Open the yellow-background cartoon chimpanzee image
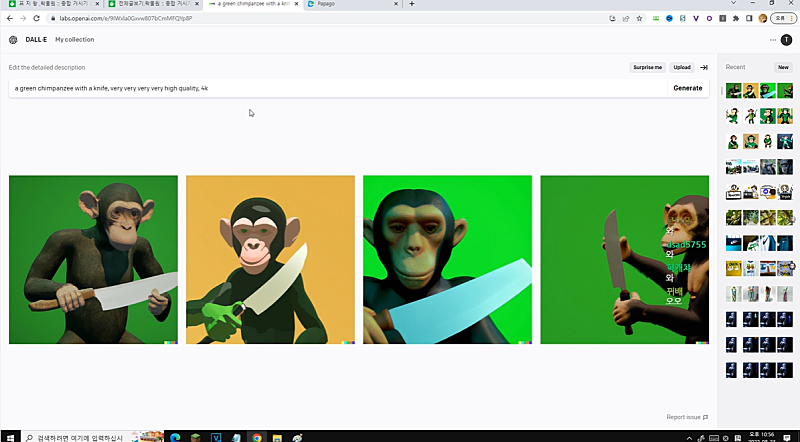This screenshot has width=800, height=442. [x=270, y=260]
